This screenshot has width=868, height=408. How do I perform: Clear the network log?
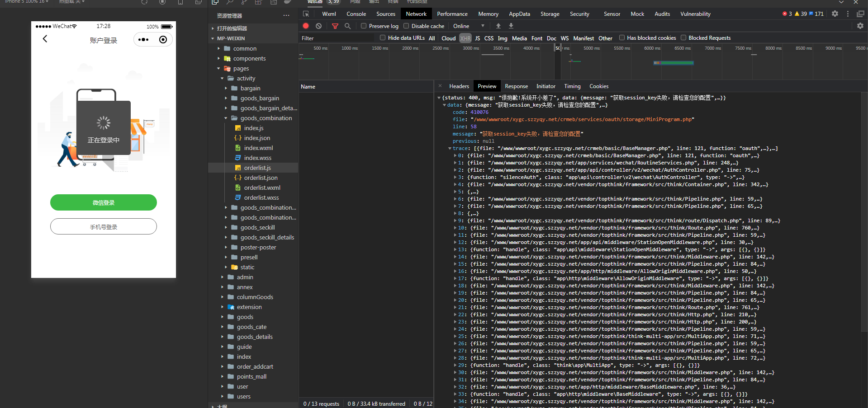[x=319, y=26]
